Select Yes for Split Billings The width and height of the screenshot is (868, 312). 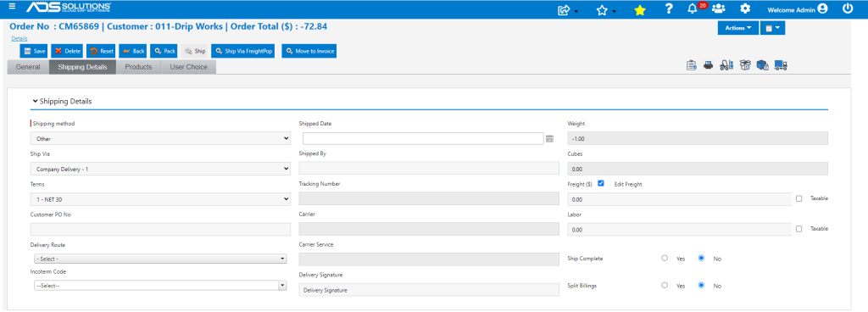665,286
